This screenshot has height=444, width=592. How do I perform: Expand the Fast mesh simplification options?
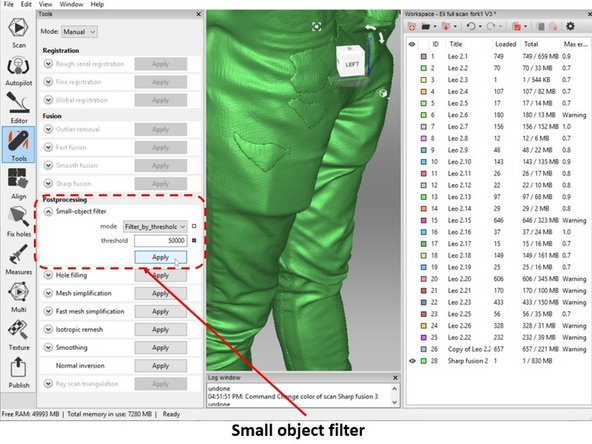tap(48, 311)
